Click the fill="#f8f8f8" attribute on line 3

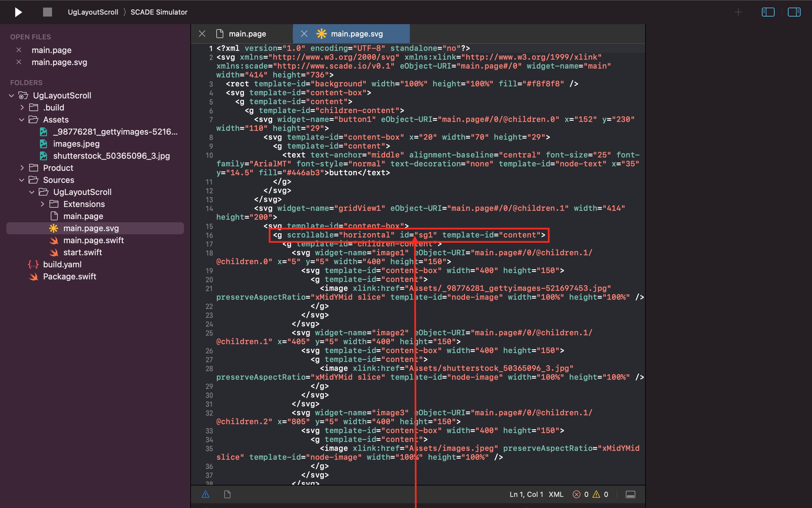tap(531, 84)
